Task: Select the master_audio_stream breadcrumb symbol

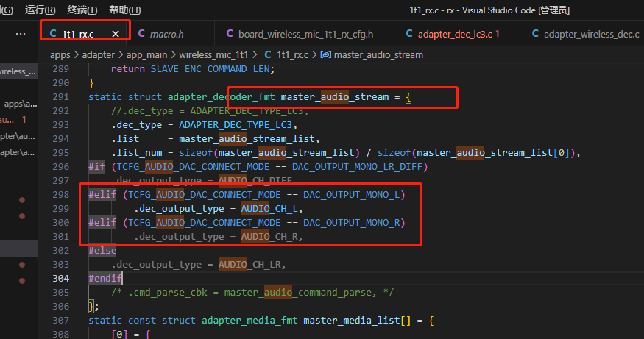Action: (378, 55)
